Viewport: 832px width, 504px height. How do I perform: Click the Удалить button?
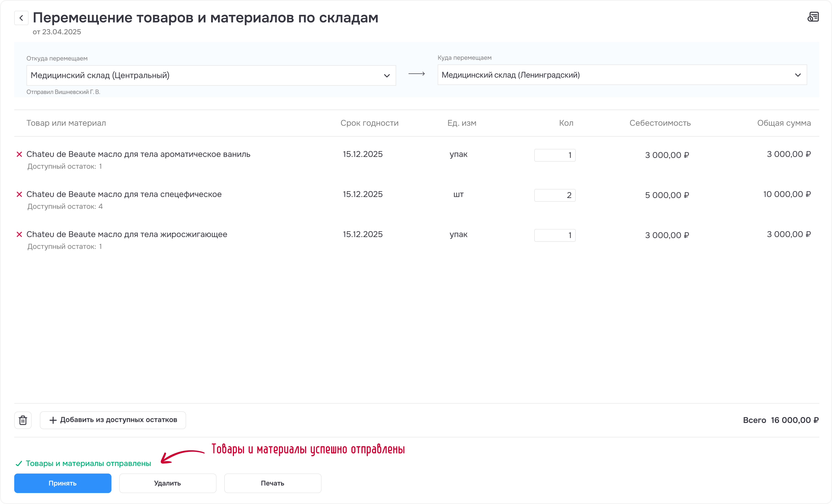tap(168, 484)
